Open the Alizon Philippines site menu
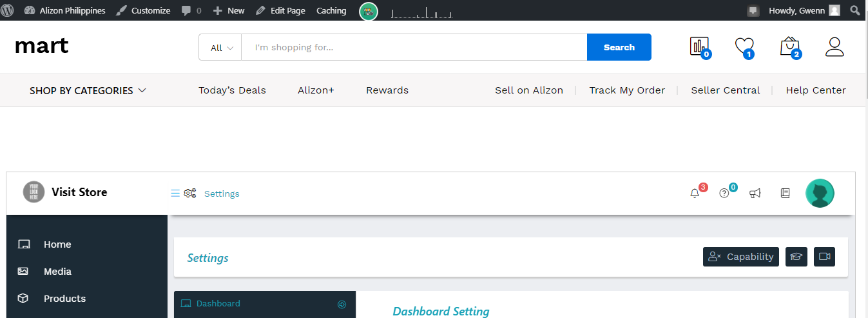Viewport: 868px width, 318px height. pos(64,10)
